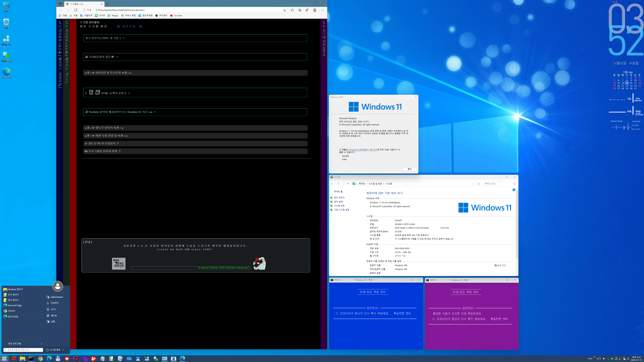Open DISM_복원 desktop icon

(6, 56)
